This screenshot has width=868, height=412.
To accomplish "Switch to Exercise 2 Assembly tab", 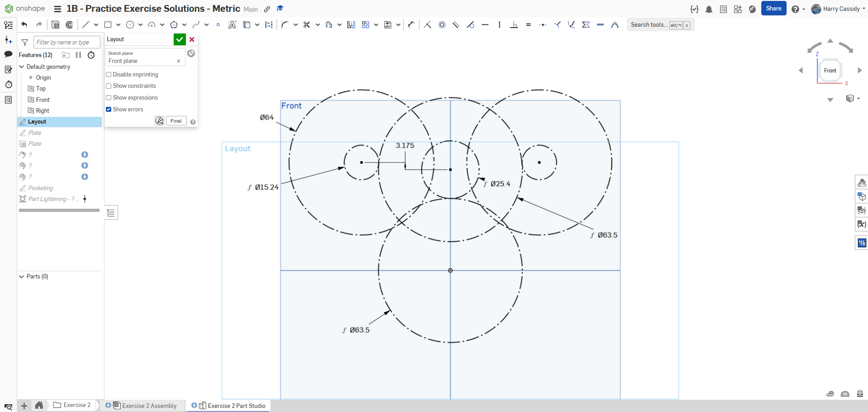I will [149, 406].
